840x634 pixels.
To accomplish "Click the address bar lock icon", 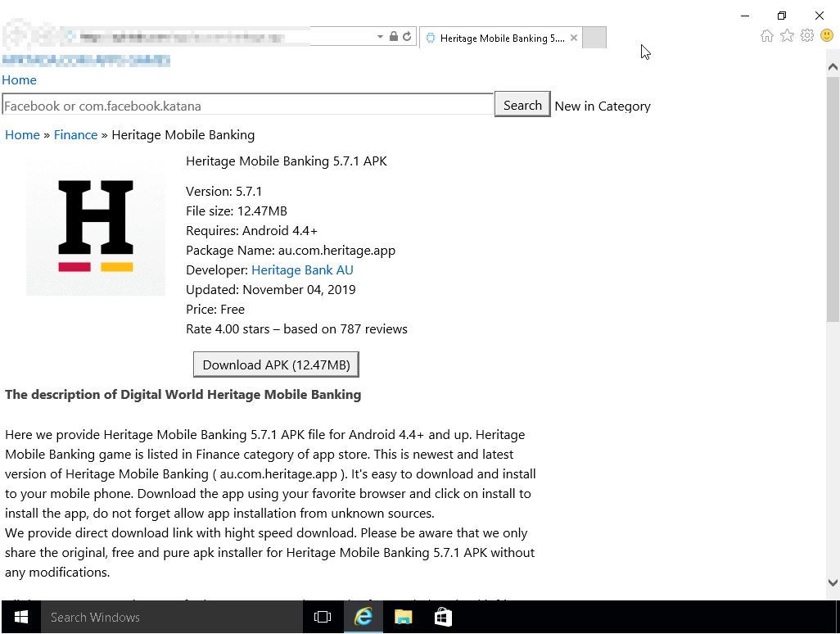I will coord(394,36).
